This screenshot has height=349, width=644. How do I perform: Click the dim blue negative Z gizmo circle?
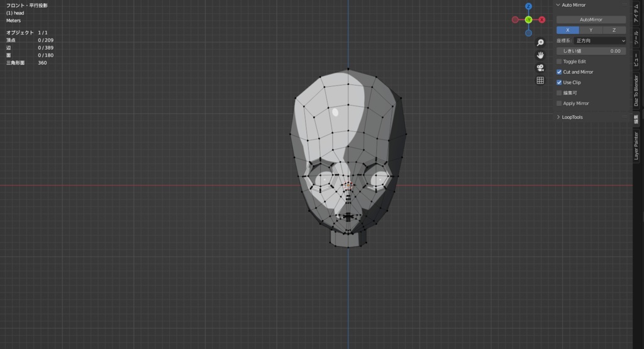click(528, 33)
